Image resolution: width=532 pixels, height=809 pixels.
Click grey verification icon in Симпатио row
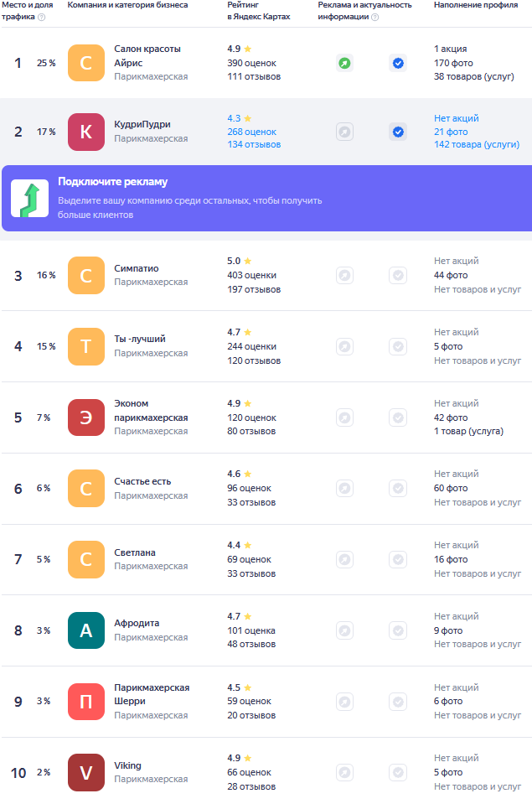[398, 275]
